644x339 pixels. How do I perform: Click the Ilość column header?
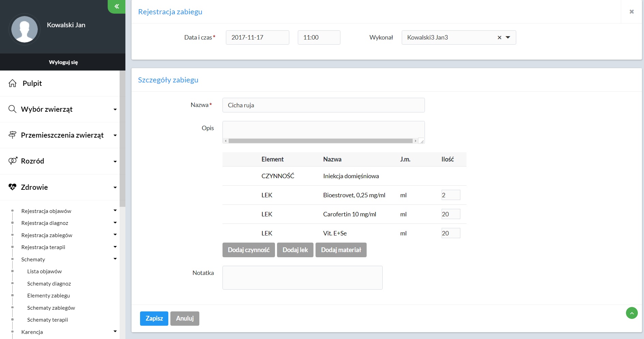pyautogui.click(x=447, y=159)
